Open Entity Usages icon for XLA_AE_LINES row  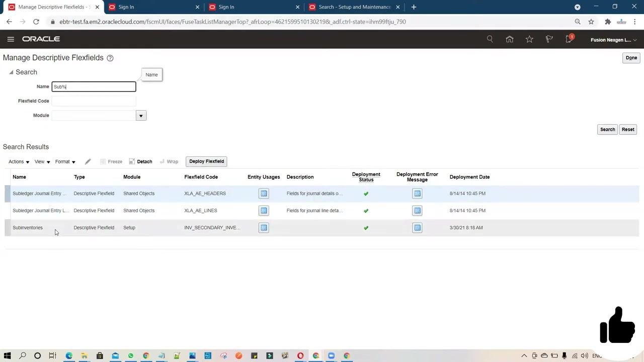click(264, 211)
